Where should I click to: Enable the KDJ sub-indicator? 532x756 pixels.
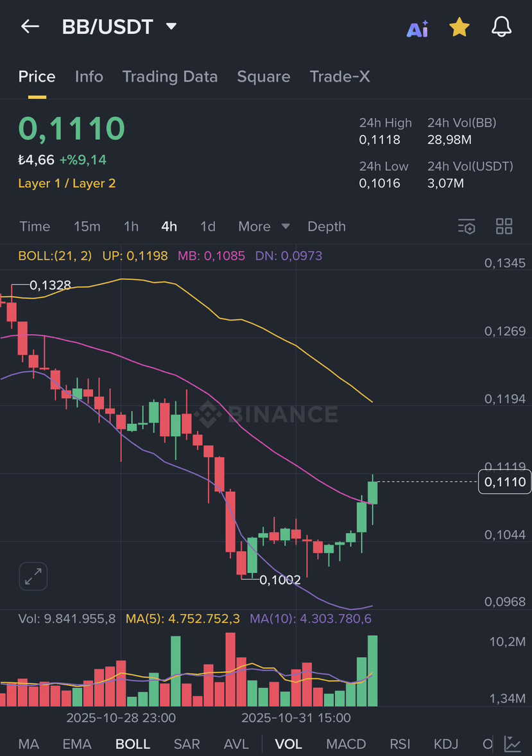pos(446,744)
